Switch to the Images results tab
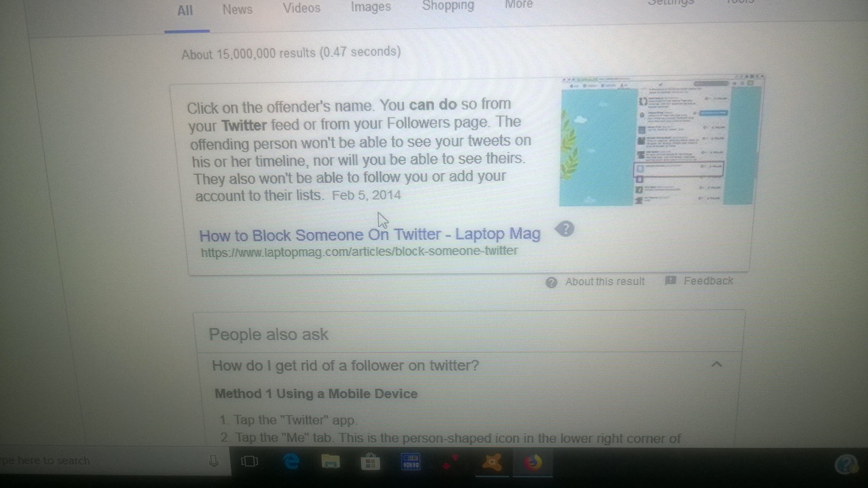Viewport: 868px width, 488px height. click(371, 7)
